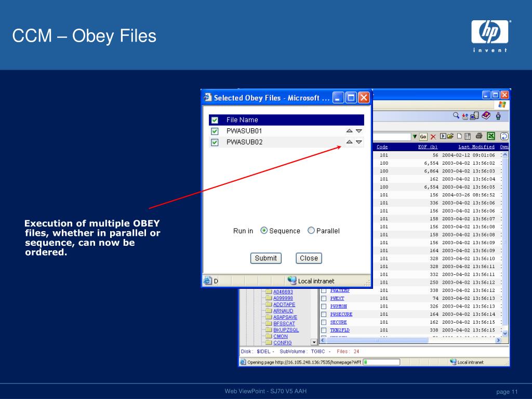The width and height of the screenshot is (532, 399).
Task: Open the PWPMON file link
Action: (338, 307)
